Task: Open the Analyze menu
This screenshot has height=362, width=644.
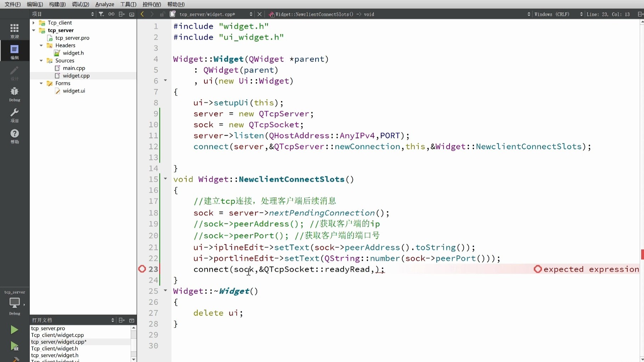Action: [x=105, y=4]
